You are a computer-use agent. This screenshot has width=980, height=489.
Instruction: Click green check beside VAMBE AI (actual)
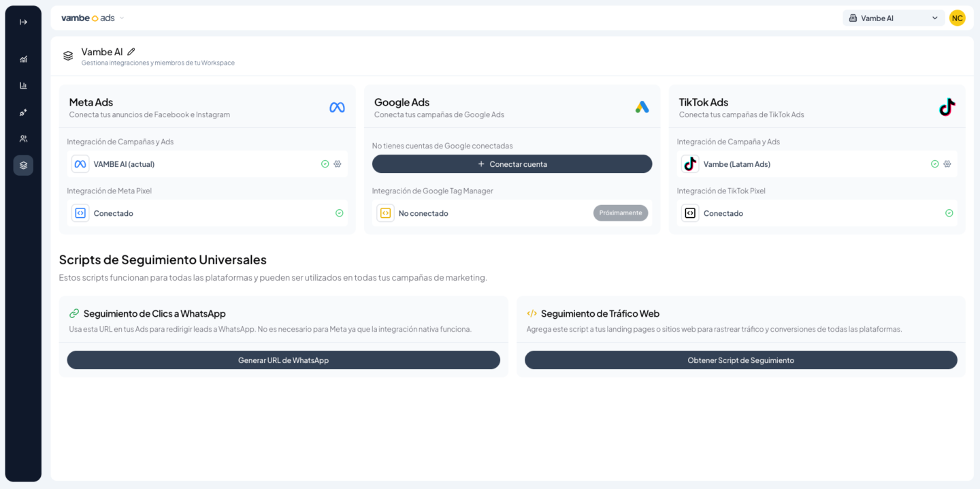(x=325, y=164)
